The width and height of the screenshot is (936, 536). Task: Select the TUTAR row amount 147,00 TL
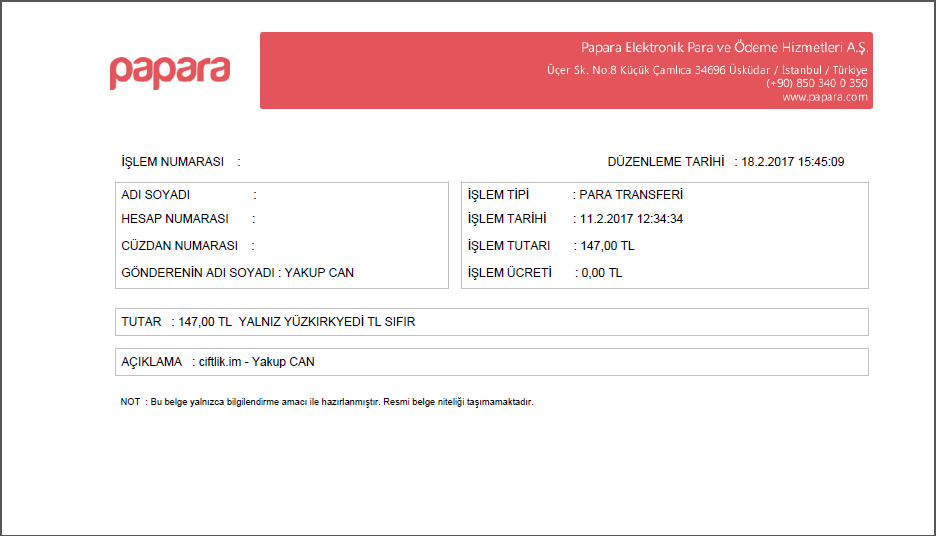click(x=205, y=322)
